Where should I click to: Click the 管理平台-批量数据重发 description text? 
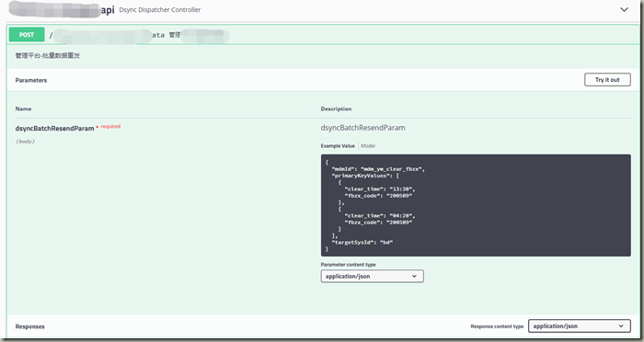click(x=48, y=55)
